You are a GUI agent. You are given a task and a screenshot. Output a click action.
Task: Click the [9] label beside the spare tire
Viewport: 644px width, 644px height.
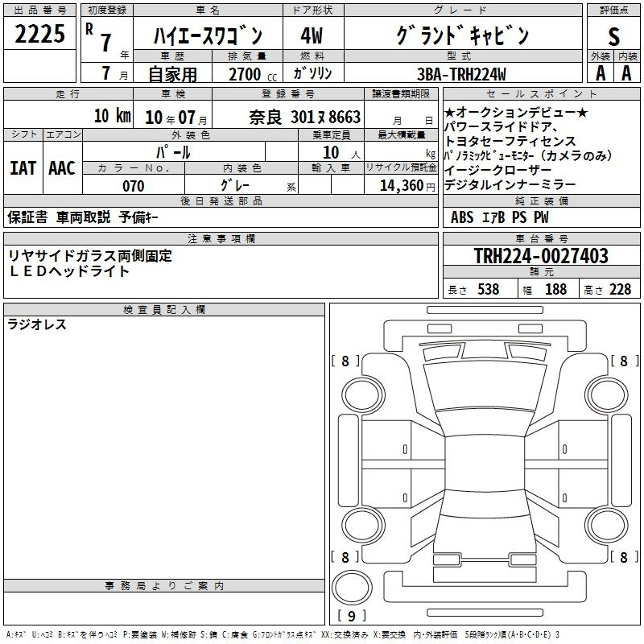[352, 617]
